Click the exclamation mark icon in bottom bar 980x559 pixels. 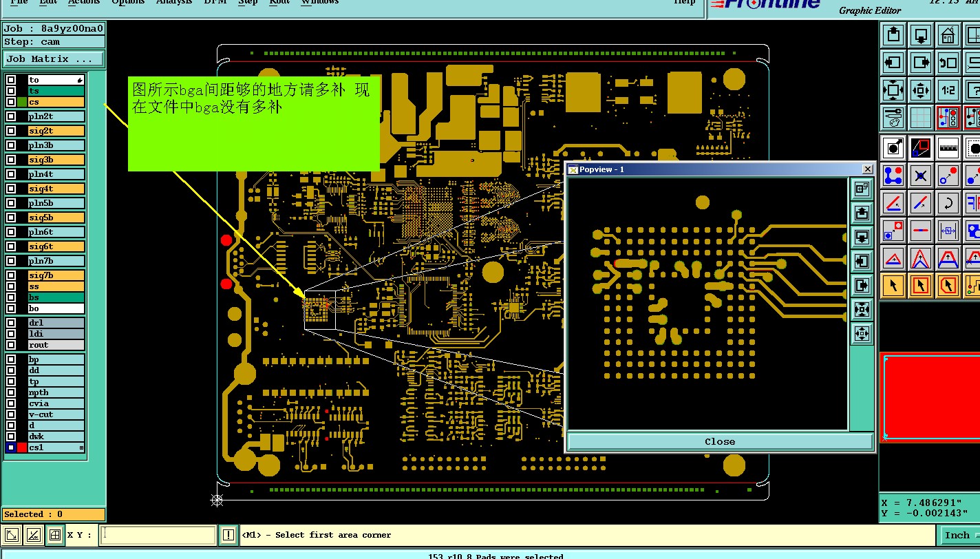pyautogui.click(x=228, y=535)
